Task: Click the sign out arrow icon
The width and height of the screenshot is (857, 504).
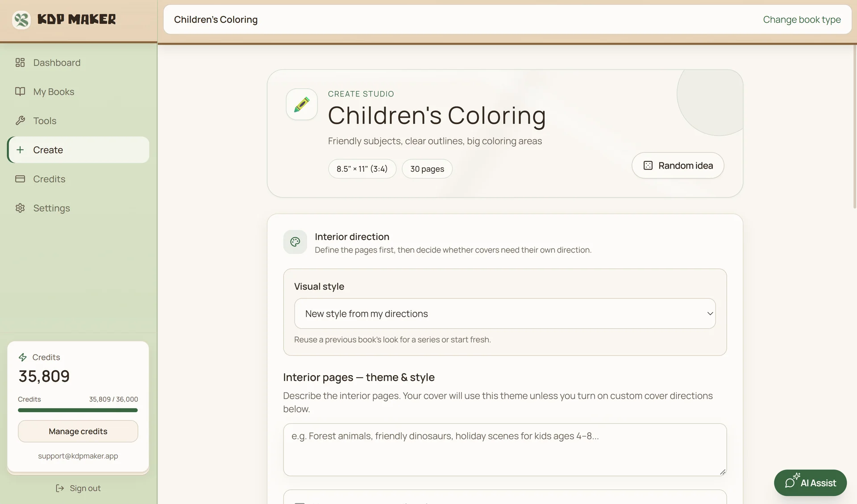Action: point(60,488)
